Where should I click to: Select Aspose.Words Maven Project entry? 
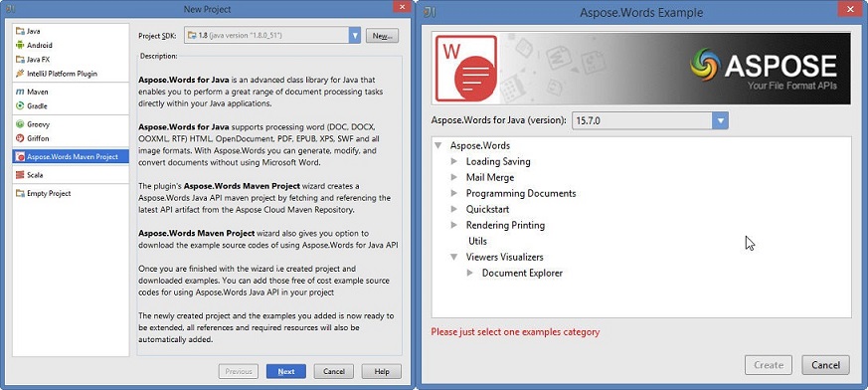71,157
